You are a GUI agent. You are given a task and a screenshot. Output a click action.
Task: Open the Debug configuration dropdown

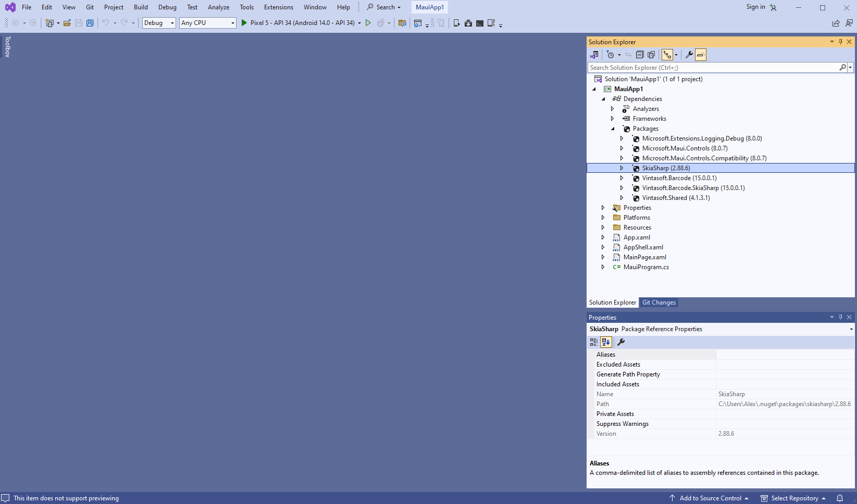[x=172, y=23]
